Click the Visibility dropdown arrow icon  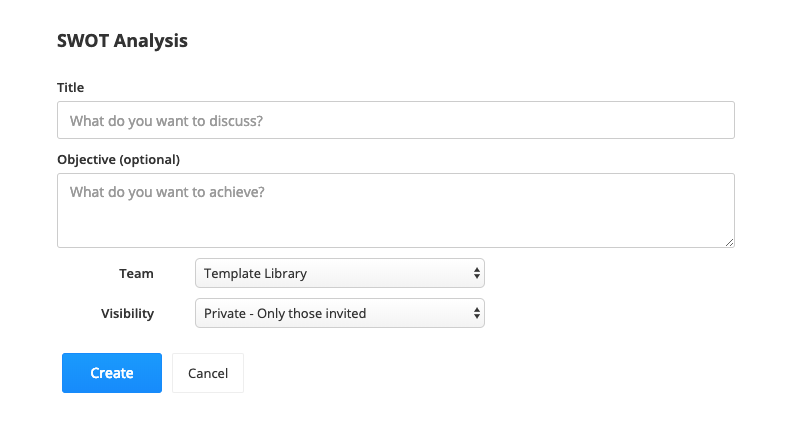point(476,314)
